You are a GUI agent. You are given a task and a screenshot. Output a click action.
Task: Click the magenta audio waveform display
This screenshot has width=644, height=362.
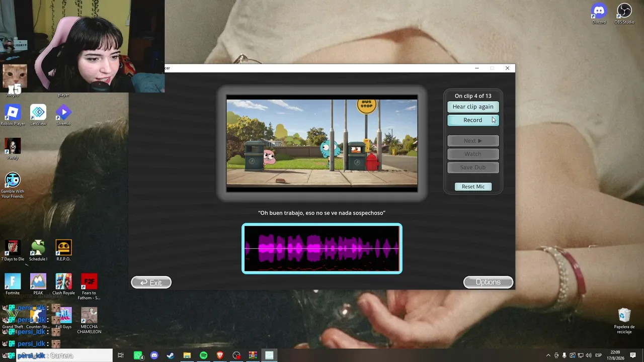pos(322,248)
